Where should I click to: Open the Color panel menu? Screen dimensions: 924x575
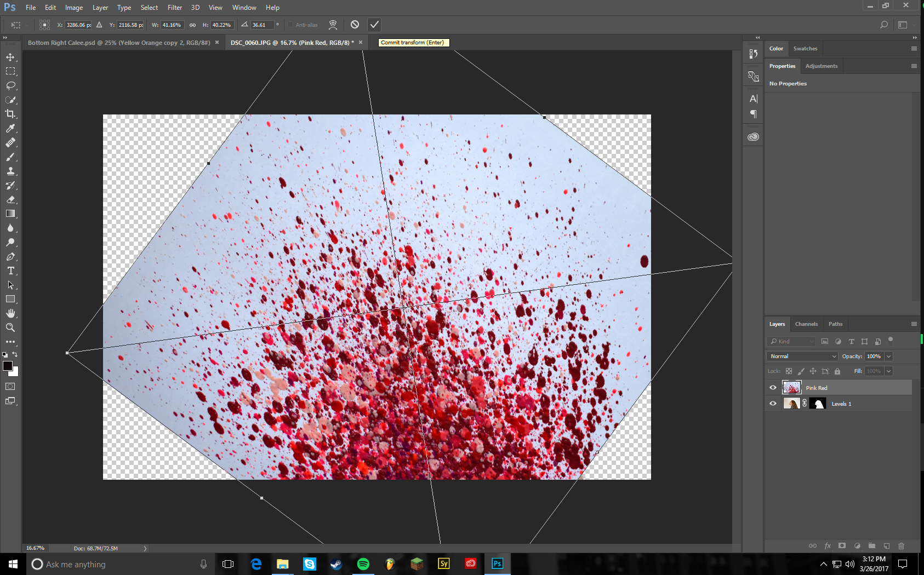pos(914,49)
